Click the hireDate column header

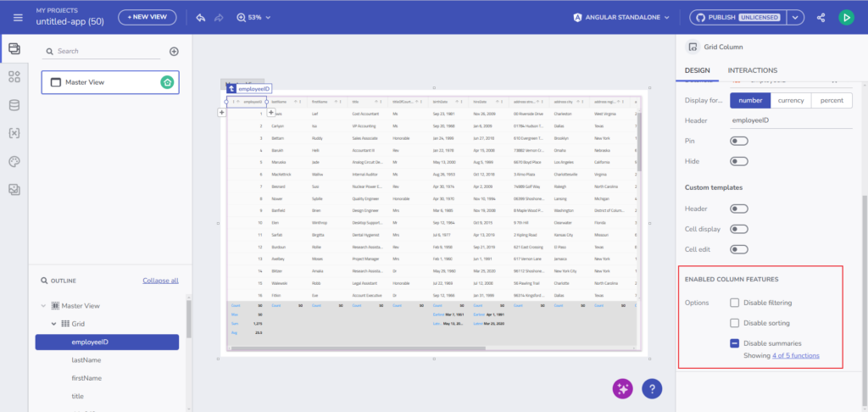click(488, 102)
